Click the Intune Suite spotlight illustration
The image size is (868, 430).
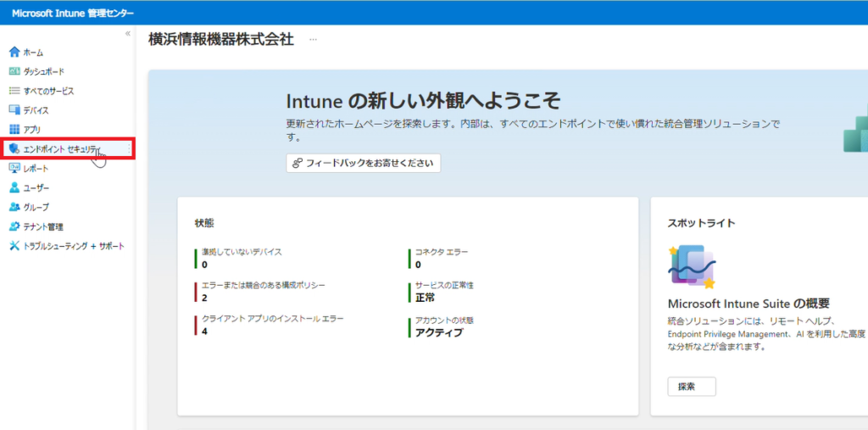692,266
